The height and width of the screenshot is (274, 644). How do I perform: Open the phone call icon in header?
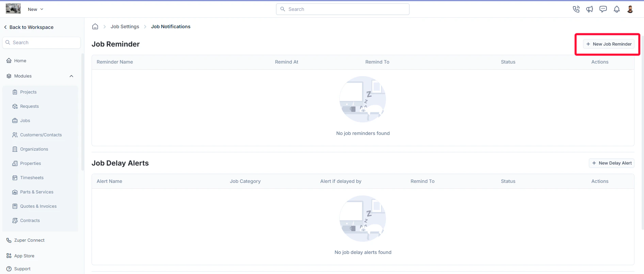(576, 9)
